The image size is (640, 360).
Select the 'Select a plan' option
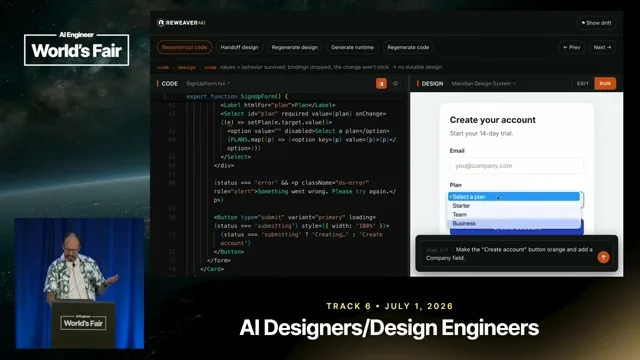(x=514, y=197)
